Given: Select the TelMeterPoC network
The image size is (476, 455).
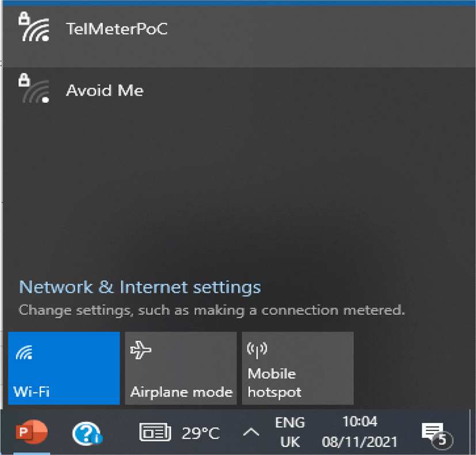Looking at the screenshot, I should pos(117,29).
